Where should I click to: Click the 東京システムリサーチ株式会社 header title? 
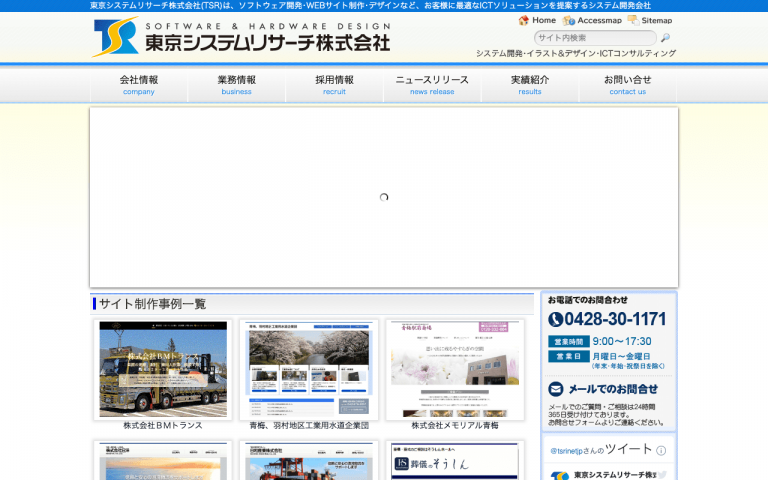pos(267,43)
